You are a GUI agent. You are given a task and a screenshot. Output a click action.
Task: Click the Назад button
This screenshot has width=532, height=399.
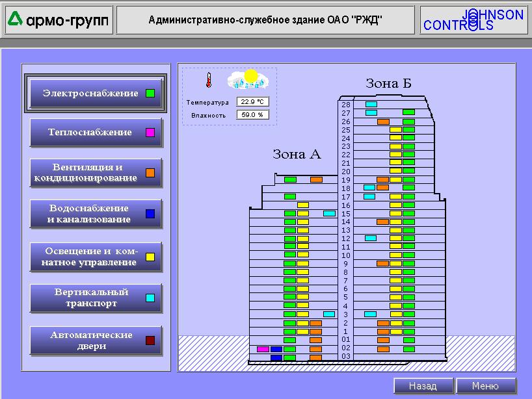tap(423, 386)
